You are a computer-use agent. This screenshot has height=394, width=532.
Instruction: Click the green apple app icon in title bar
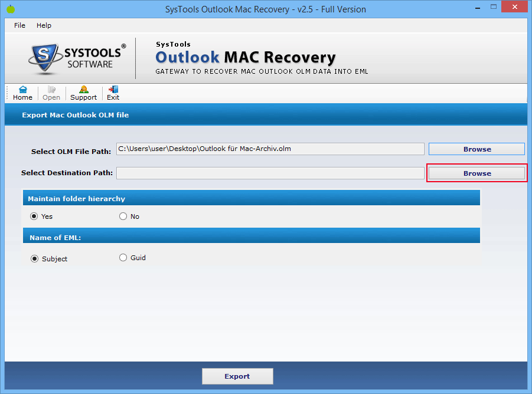(x=11, y=9)
